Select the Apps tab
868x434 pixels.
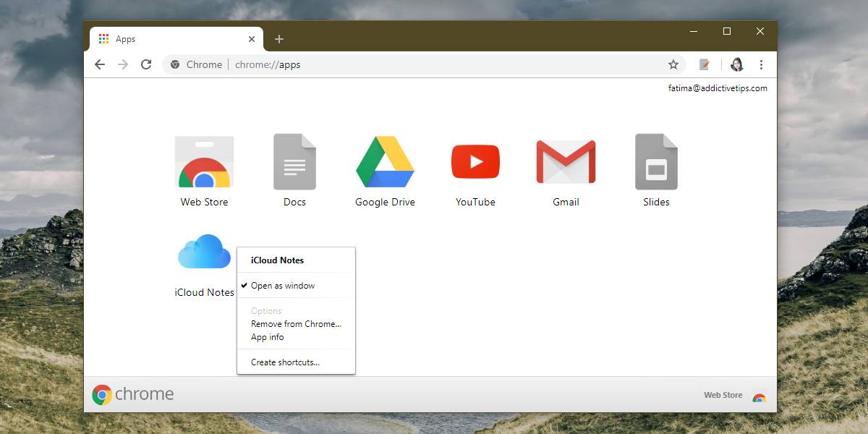(177, 39)
